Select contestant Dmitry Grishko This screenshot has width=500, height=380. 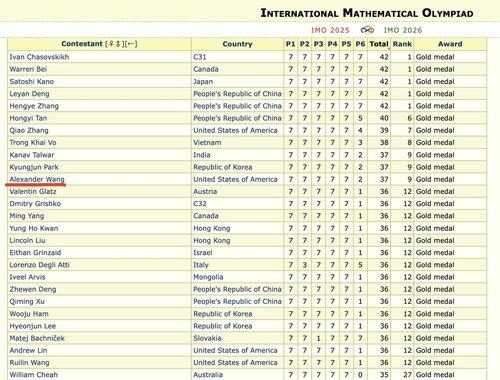[35, 204]
